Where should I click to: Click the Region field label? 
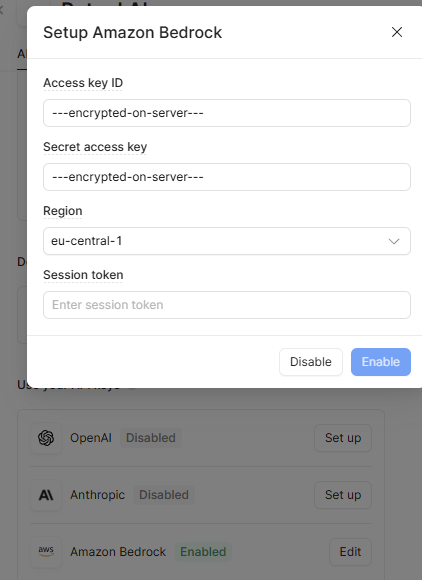point(63,211)
